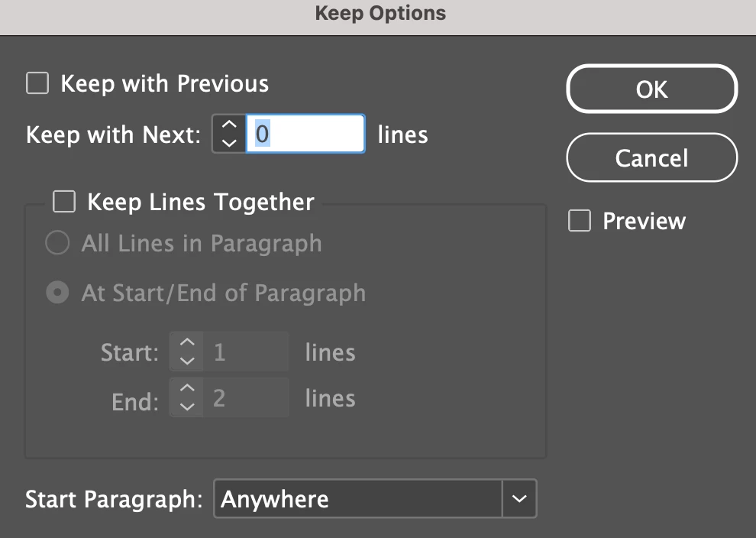Select All Lines in Paragraph radio button
The image size is (756, 538).
57,244
